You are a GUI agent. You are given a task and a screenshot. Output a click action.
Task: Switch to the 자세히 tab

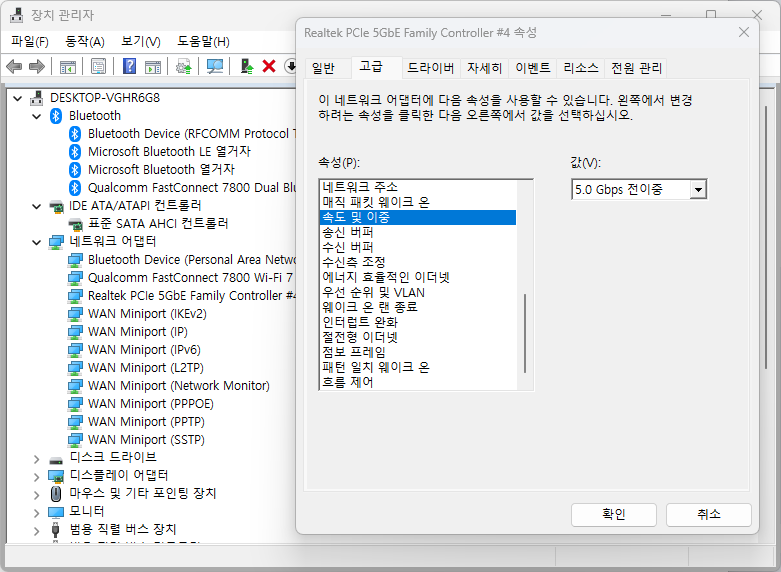tap(485, 68)
